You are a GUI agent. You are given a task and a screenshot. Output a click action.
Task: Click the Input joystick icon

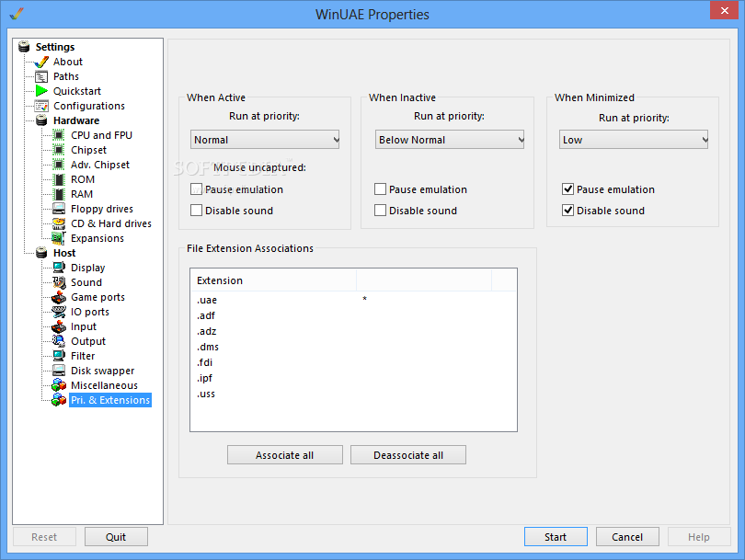59,326
